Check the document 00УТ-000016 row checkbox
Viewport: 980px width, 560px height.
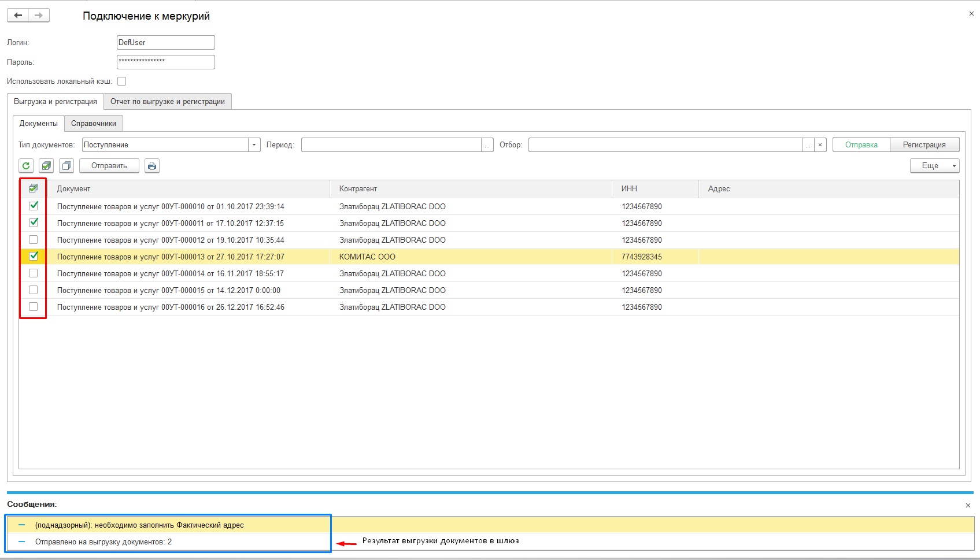tap(33, 307)
